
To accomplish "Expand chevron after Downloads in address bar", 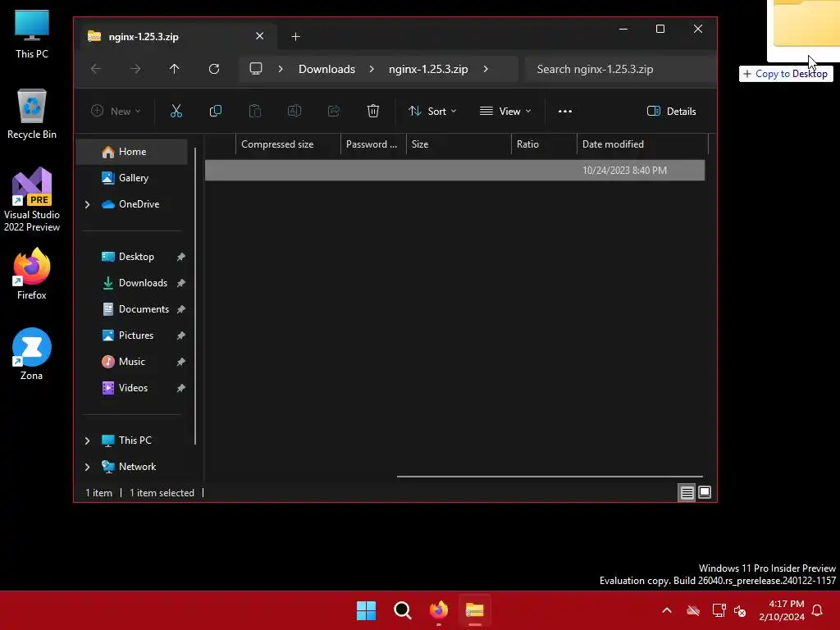I will [x=372, y=69].
